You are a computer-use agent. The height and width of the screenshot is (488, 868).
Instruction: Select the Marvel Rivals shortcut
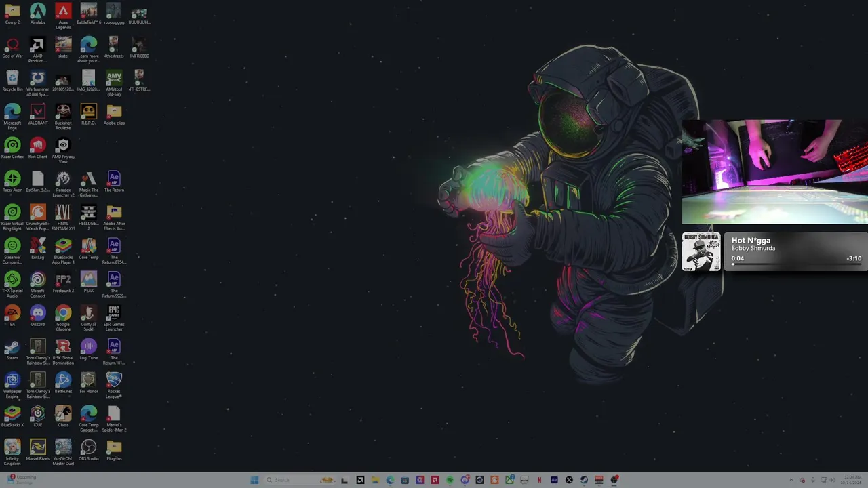(x=38, y=449)
